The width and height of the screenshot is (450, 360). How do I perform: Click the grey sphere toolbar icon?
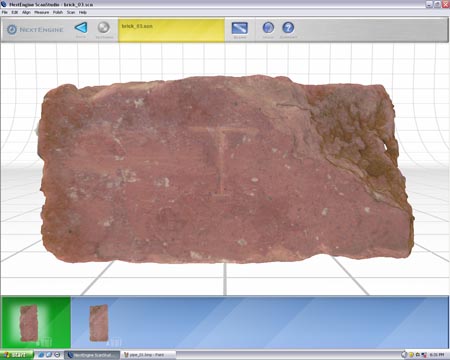(x=104, y=27)
